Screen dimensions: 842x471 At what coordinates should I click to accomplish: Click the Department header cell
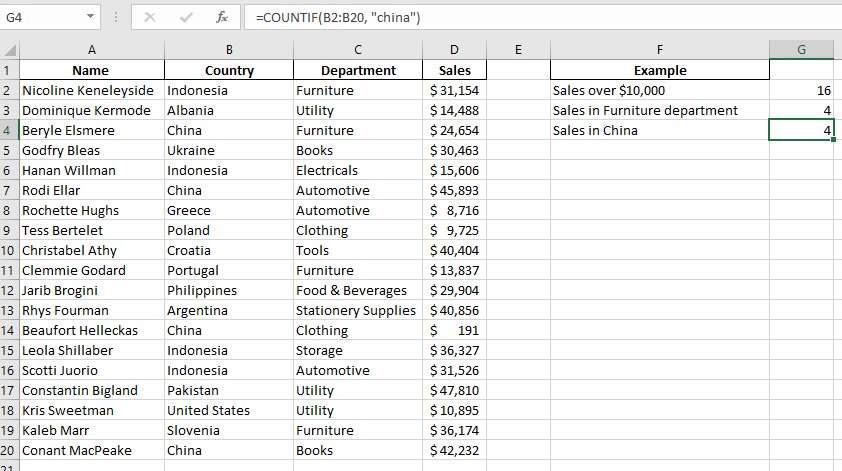pyautogui.click(x=358, y=70)
